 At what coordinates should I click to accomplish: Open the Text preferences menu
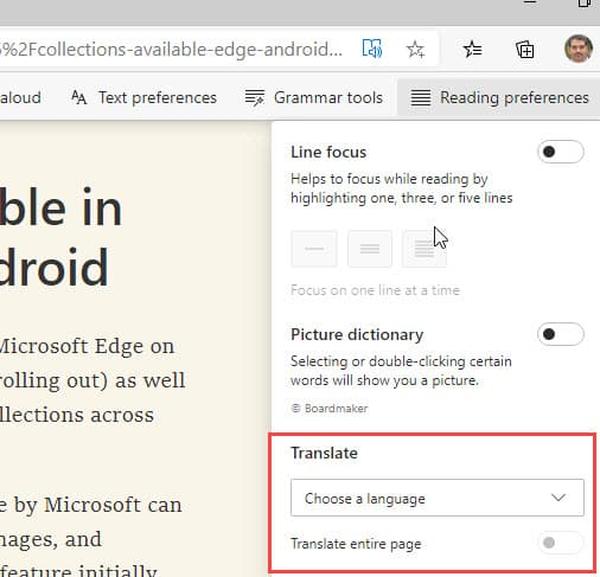pos(143,98)
